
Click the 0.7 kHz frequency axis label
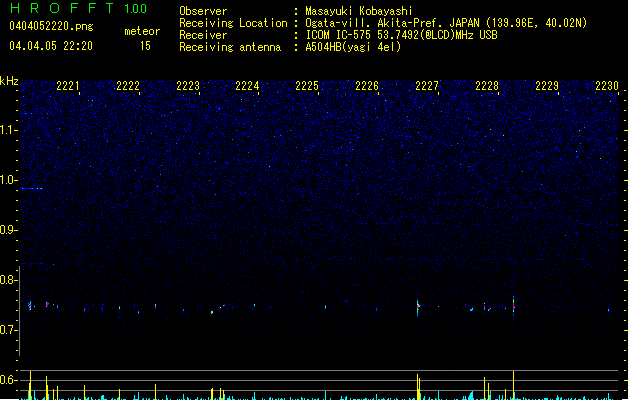(x=9, y=330)
